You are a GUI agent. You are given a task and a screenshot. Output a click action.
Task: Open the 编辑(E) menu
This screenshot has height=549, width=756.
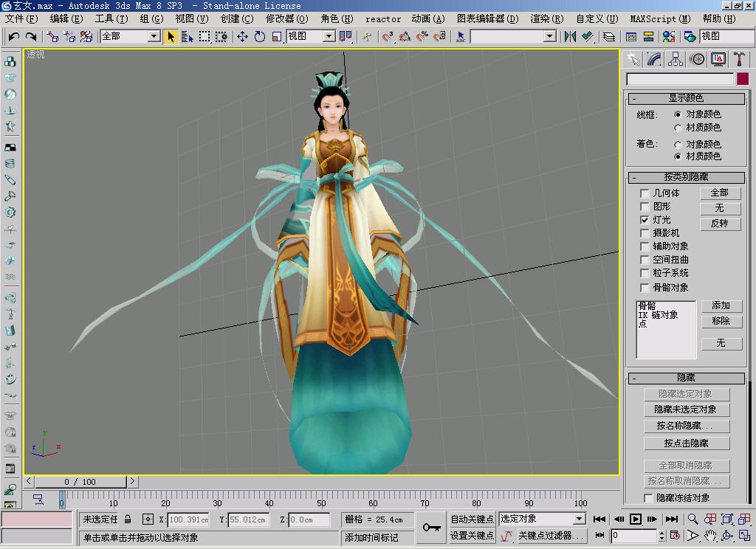pos(66,18)
